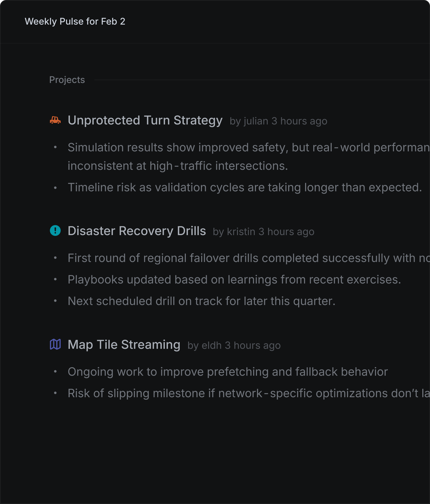Click the map icon beside Map Tile Streaming
Viewport: 430px width, 504px height.
(x=55, y=344)
